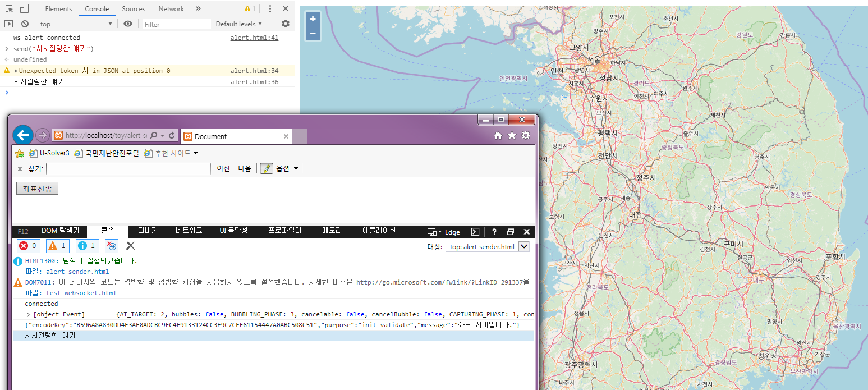Toggle the IE console warnings filter
868x390 pixels.
[57, 246]
